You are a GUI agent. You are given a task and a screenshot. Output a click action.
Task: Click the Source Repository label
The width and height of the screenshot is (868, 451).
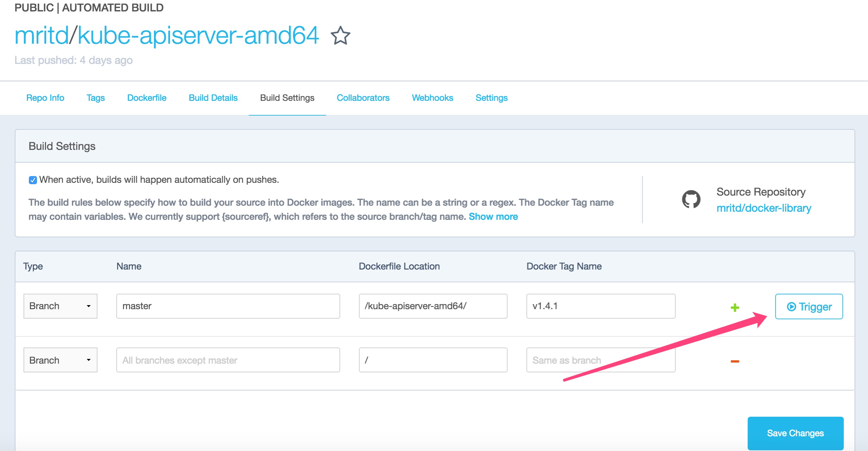760,192
